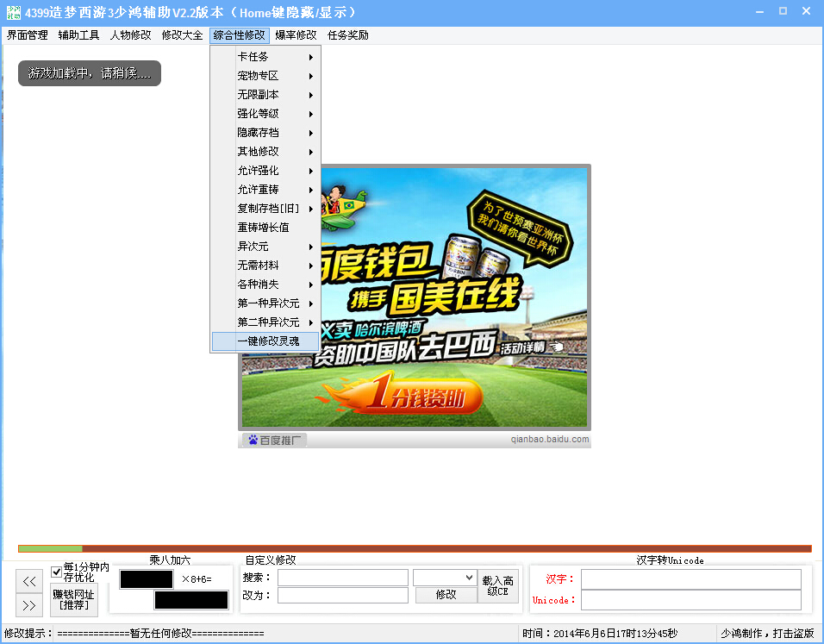
Task: Select the 重铸增长值 menu entry
Action: coord(265,227)
